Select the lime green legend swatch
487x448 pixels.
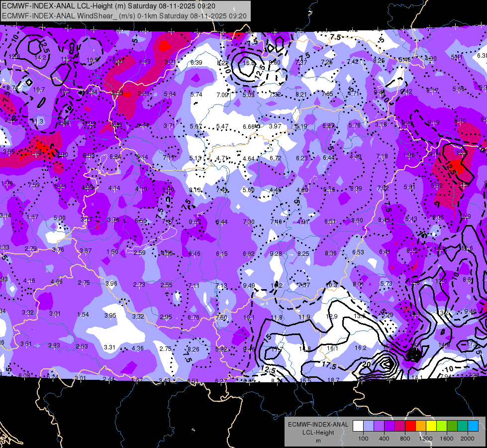[442, 426]
